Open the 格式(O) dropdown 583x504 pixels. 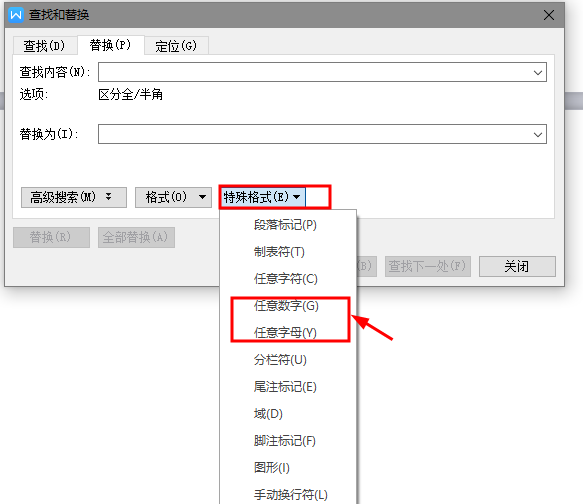(x=173, y=197)
